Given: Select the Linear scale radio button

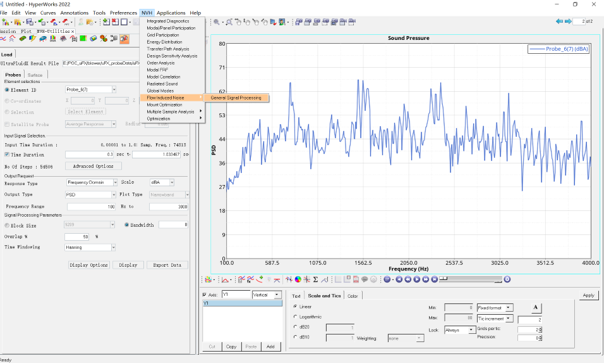Looking at the screenshot, I should click(x=295, y=306).
